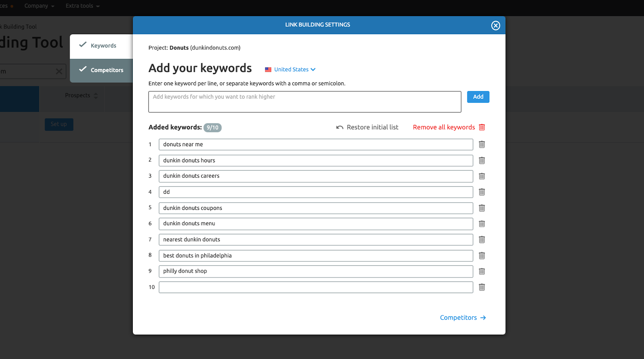The image size is (644, 359).
Task: Expand the Extra tools menu
Action: (83, 6)
